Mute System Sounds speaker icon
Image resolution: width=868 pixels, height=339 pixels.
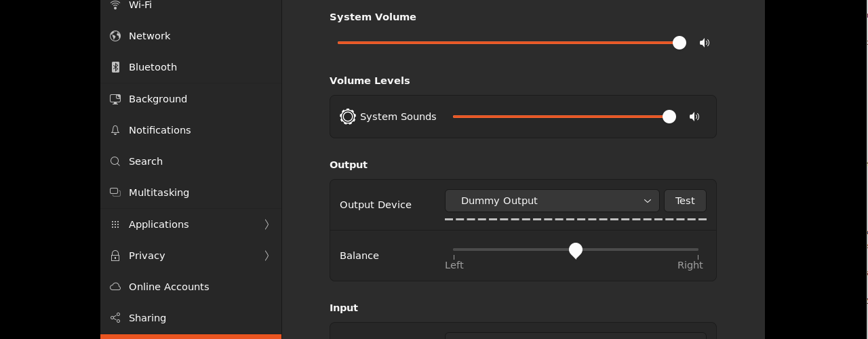(694, 117)
